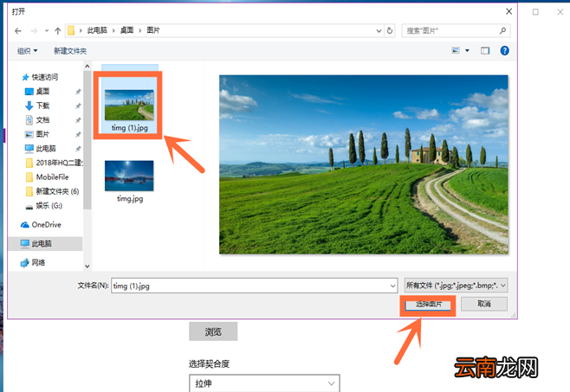This screenshot has width=570, height=392.
Task: Click 桌面 in the address path
Action: 126,30
